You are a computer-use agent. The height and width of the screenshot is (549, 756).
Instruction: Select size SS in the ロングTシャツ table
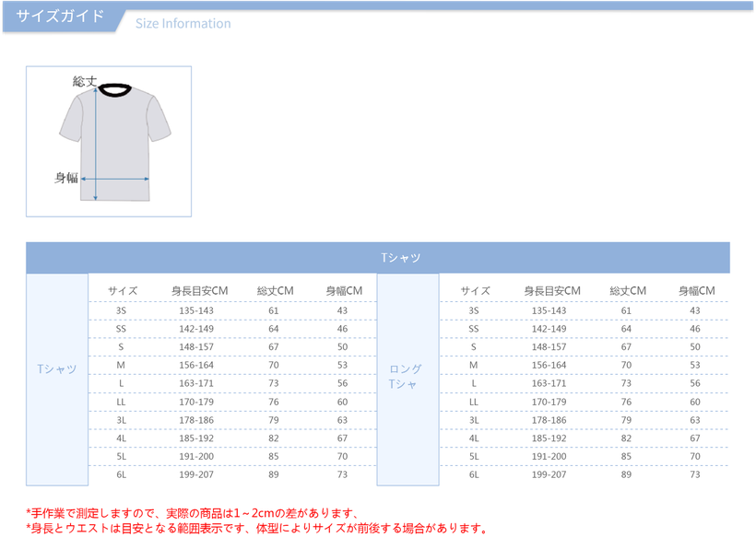(474, 329)
